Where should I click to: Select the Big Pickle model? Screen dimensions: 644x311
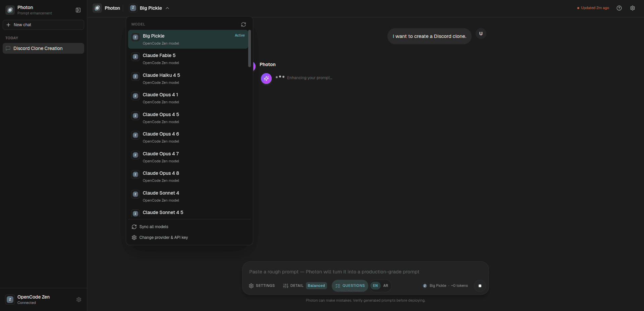click(x=188, y=39)
